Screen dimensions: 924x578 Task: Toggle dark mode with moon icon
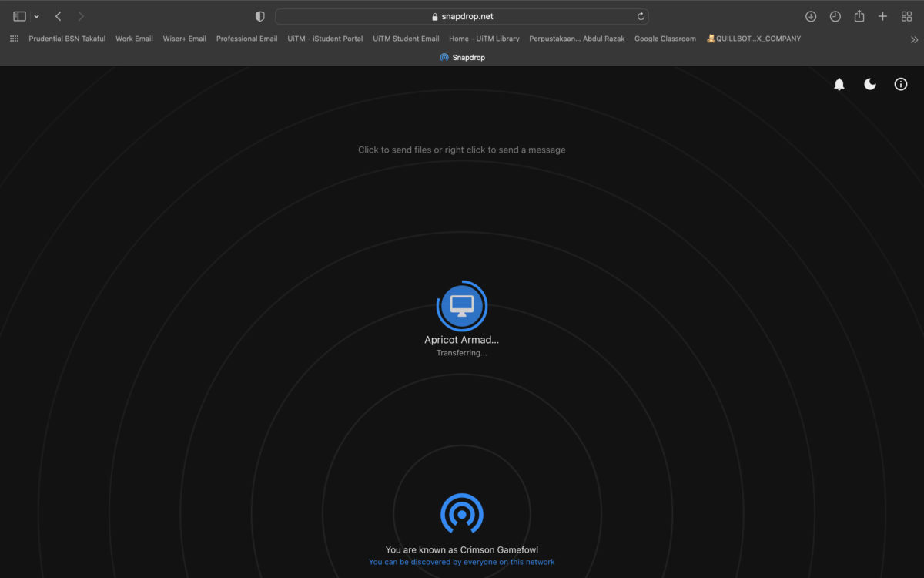(x=870, y=85)
